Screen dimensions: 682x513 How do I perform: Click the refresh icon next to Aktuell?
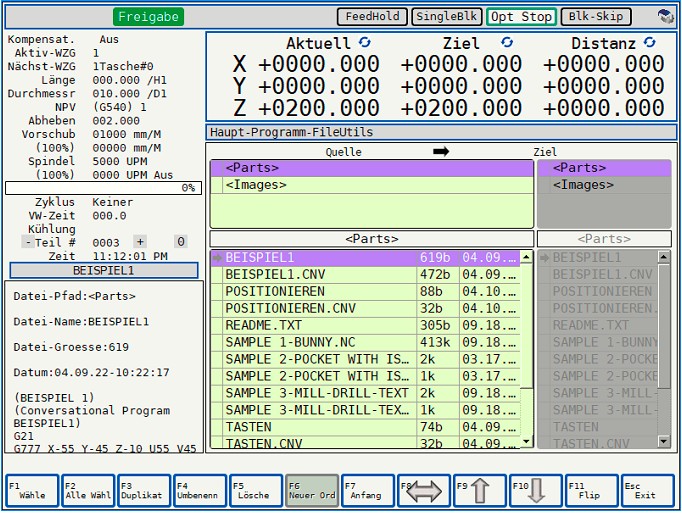tap(364, 42)
